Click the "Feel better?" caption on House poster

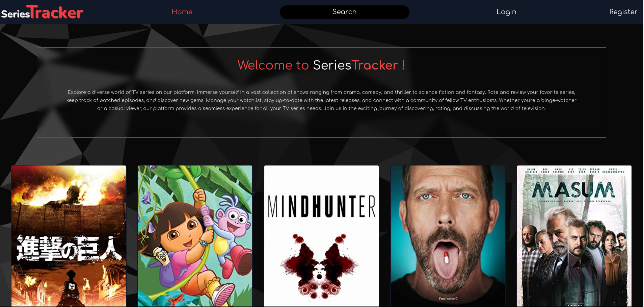(448, 299)
